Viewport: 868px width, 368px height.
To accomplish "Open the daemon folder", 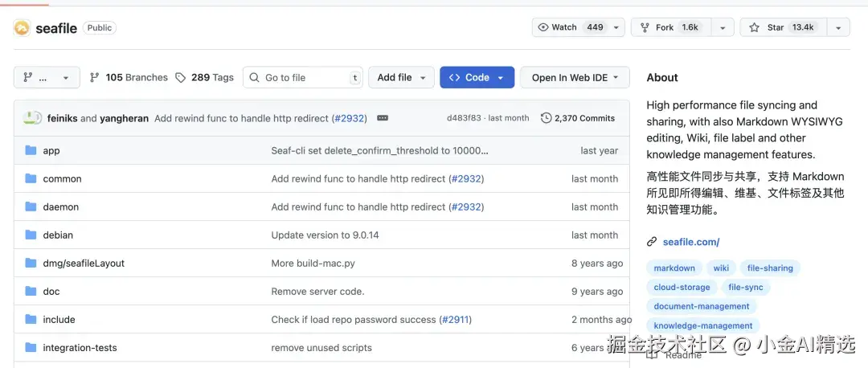I will 61,207.
